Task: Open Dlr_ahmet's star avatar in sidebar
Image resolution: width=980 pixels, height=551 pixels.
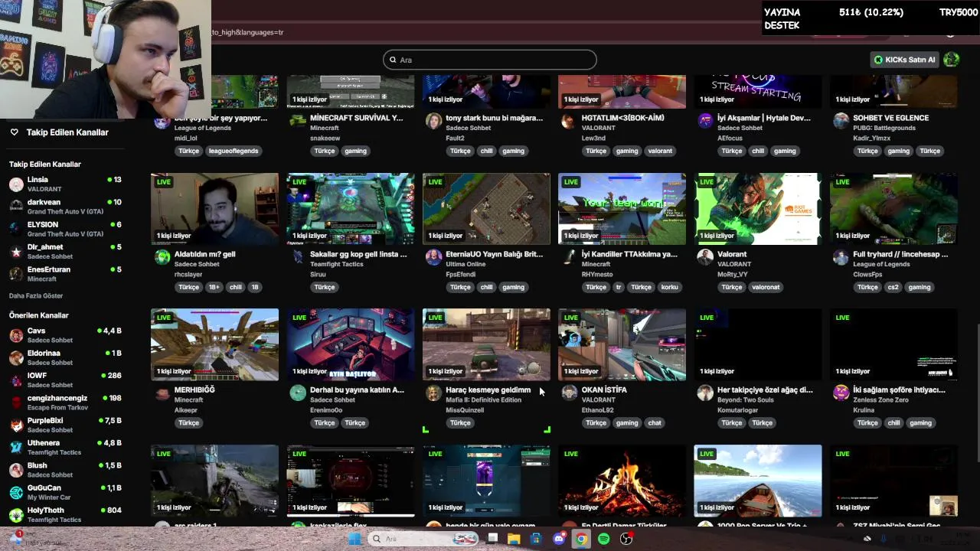Action: (x=16, y=252)
